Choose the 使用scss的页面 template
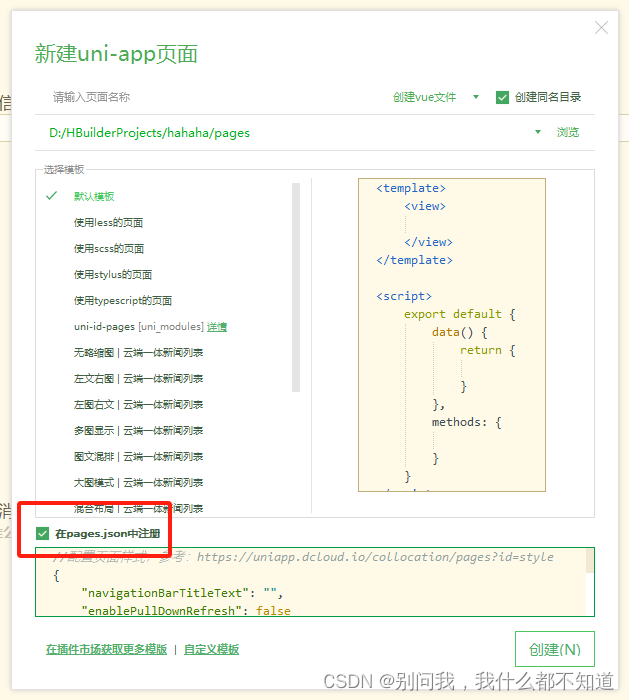Image resolution: width=629 pixels, height=700 pixels. click(108, 248)
